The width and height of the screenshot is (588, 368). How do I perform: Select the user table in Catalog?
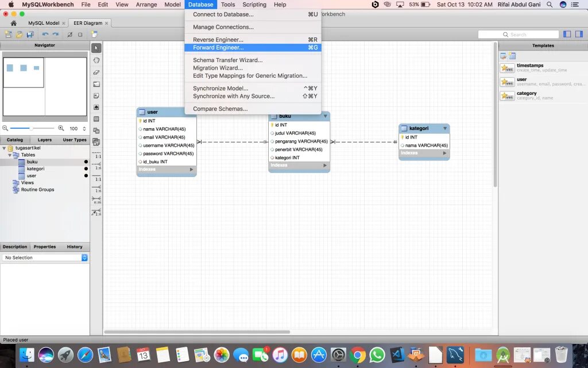pos(32,176)
